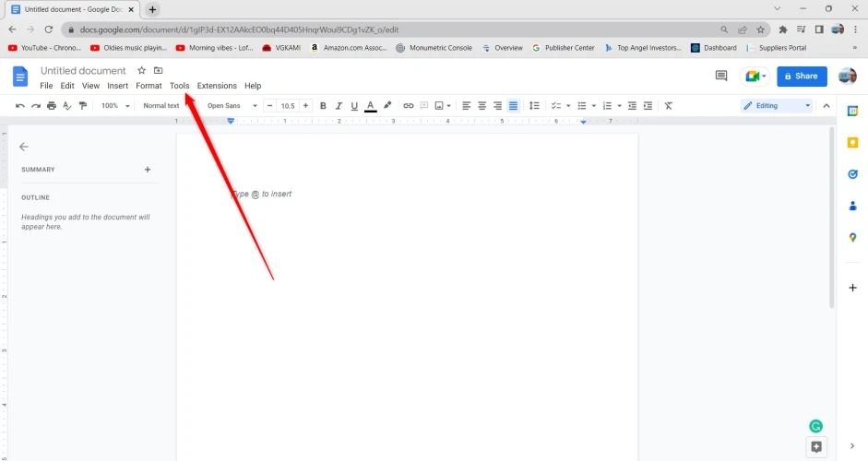Click the Undo icon in toolbar

pos(20,106)
